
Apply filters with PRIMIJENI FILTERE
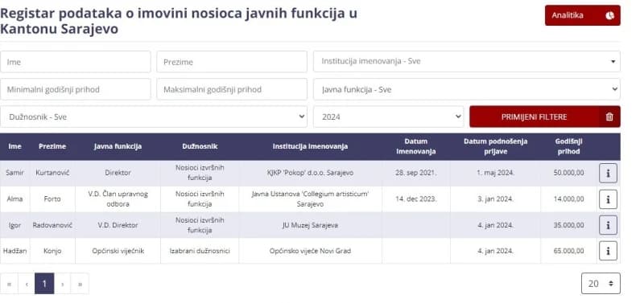(534, 117)
